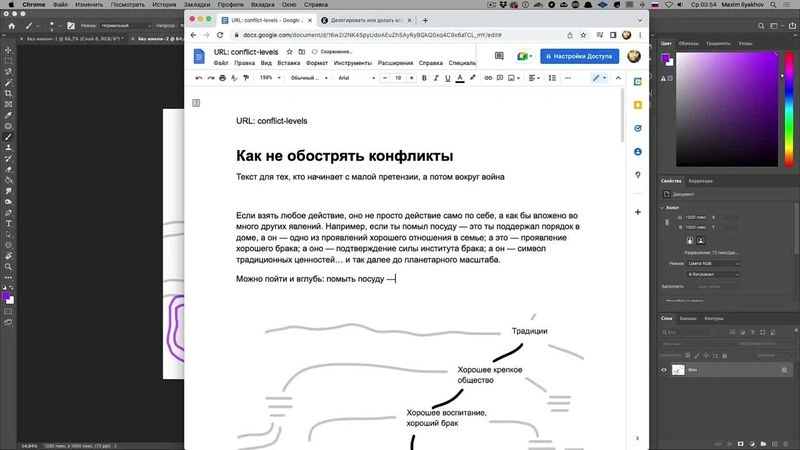Open the Вставка menu in Google Docs
800x450 pixels.
[x=289, y=63]
